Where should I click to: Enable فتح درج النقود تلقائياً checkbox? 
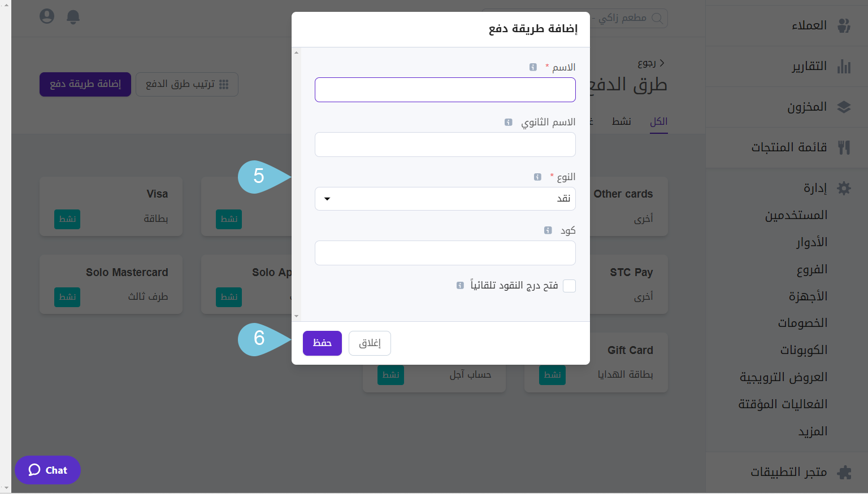[569, 286]
